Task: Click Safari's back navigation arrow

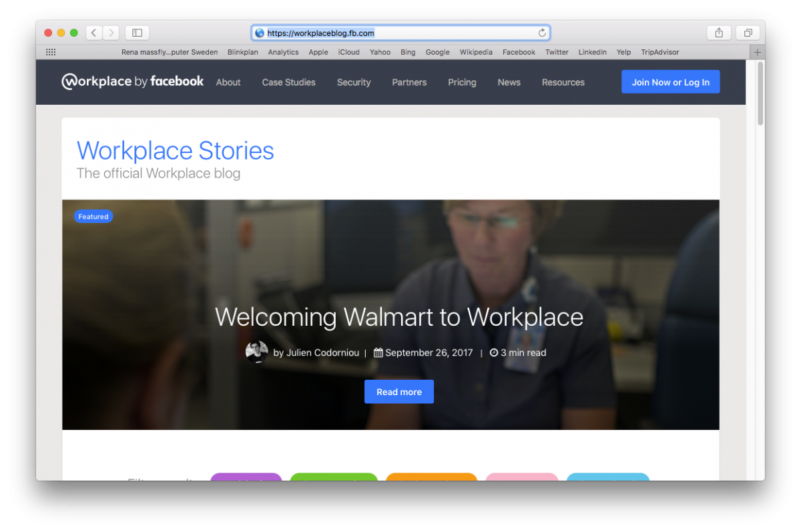Action: [94, 33]
